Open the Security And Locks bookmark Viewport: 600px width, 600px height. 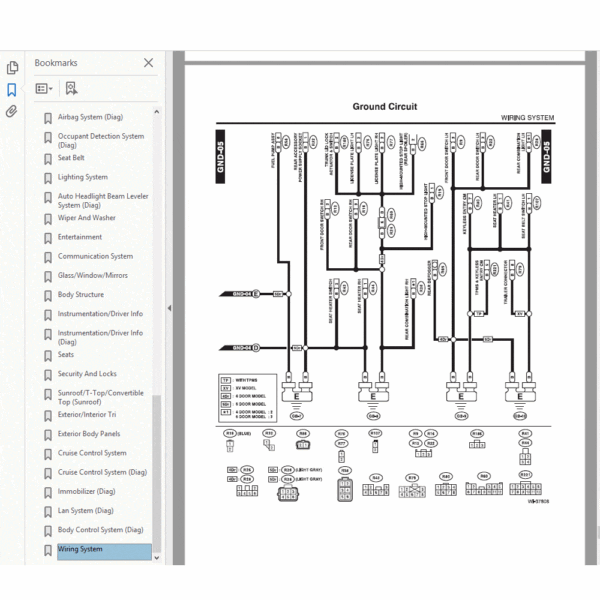point(87,373)
